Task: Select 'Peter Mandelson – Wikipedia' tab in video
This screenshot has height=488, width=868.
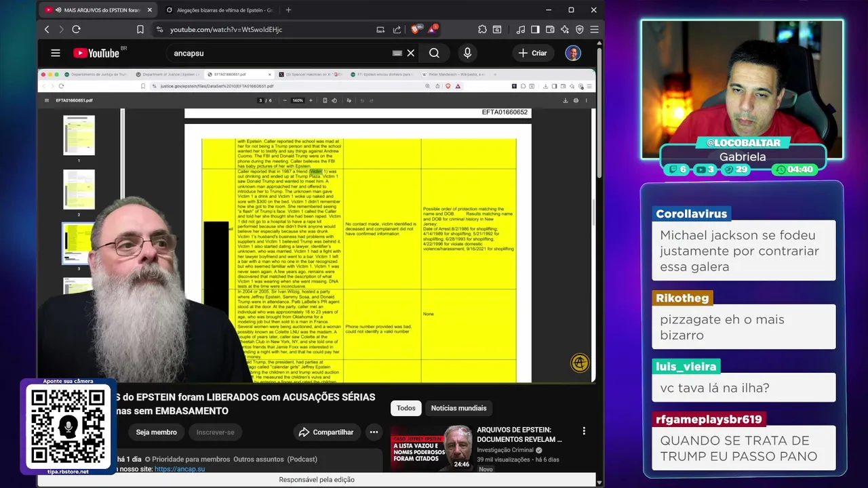Action: pos(454,75)
